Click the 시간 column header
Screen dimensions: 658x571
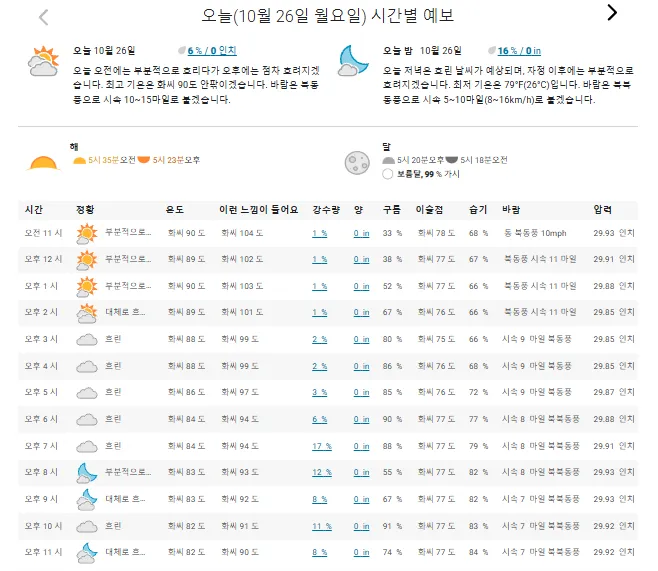pos(34,209)
